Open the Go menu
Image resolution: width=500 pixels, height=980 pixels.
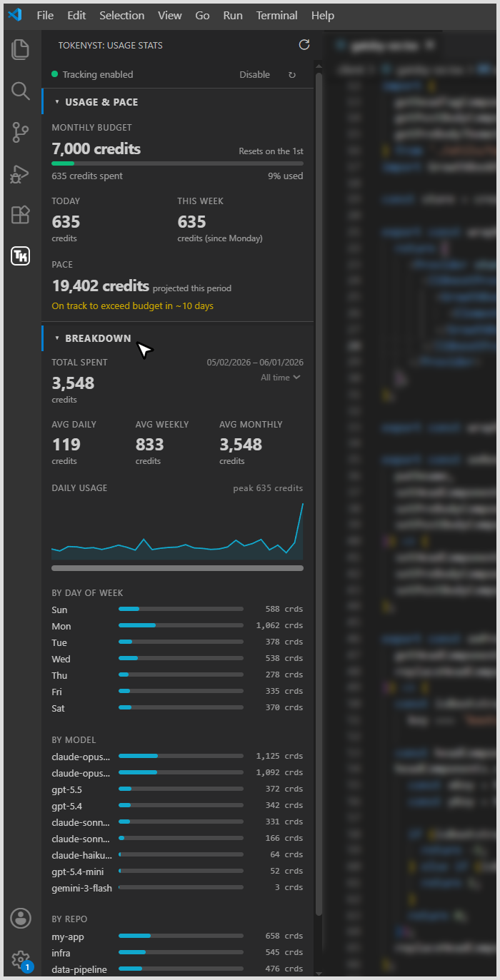(203, 15)
